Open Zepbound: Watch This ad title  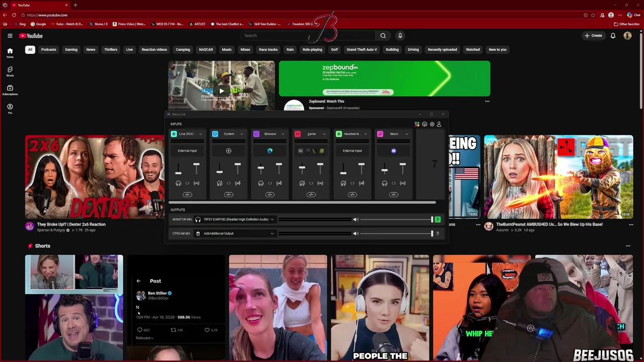point(327,102)
